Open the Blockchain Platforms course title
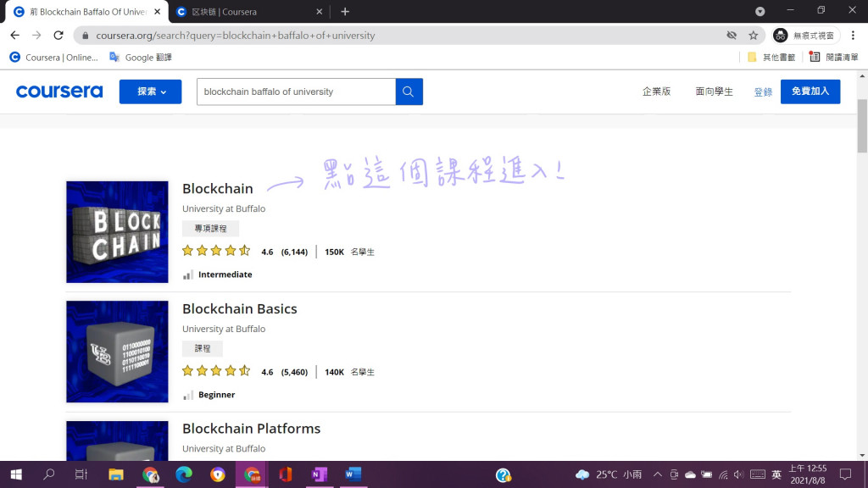868x488 pixels. [251, 428]
